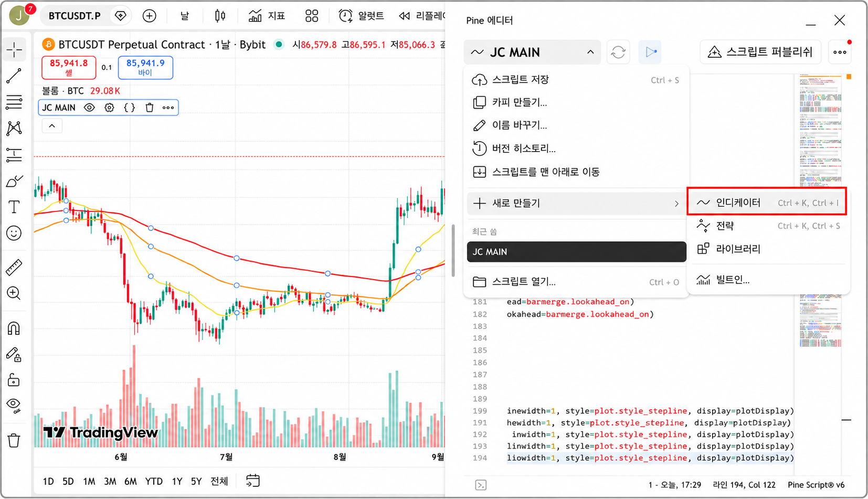Image resolution: width=868 pixels, height=499 pixels.
Task: Open the pattern drawing tools
Action: pos(14,128)
